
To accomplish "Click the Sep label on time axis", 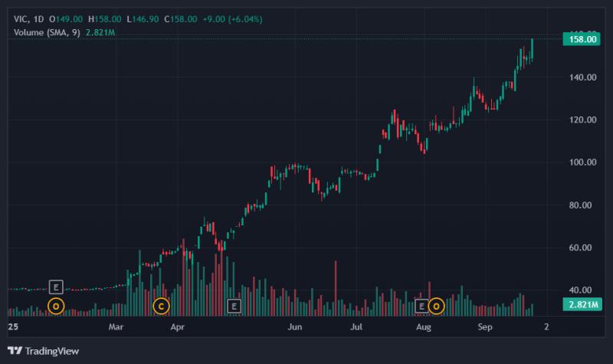I will click(x=485, y=327).
